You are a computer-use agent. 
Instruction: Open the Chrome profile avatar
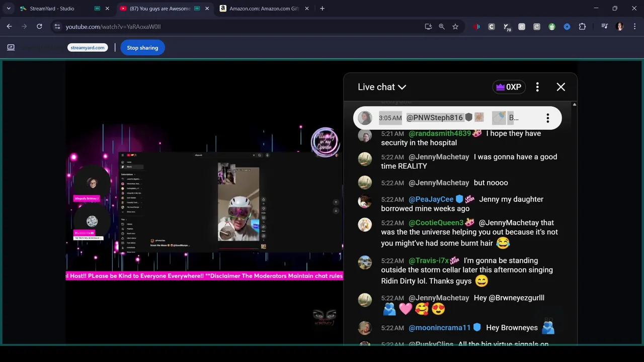coord(619,27)
